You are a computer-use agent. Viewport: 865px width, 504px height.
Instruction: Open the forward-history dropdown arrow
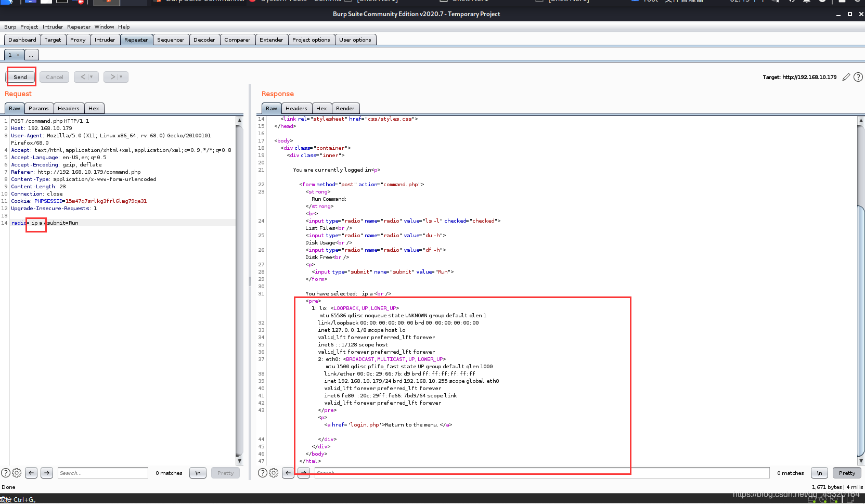(122, 77)
